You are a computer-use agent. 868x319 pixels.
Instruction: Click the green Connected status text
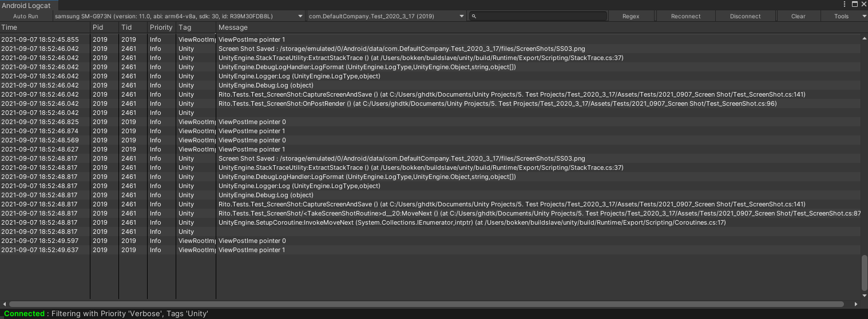click(x=25, y=314)
